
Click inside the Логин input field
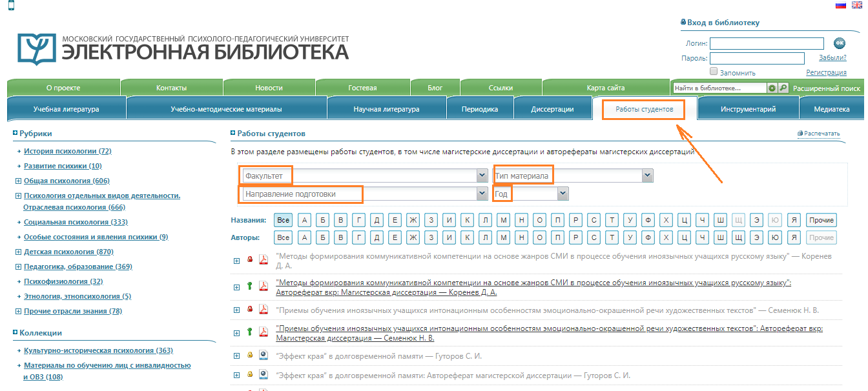[767, 43]
